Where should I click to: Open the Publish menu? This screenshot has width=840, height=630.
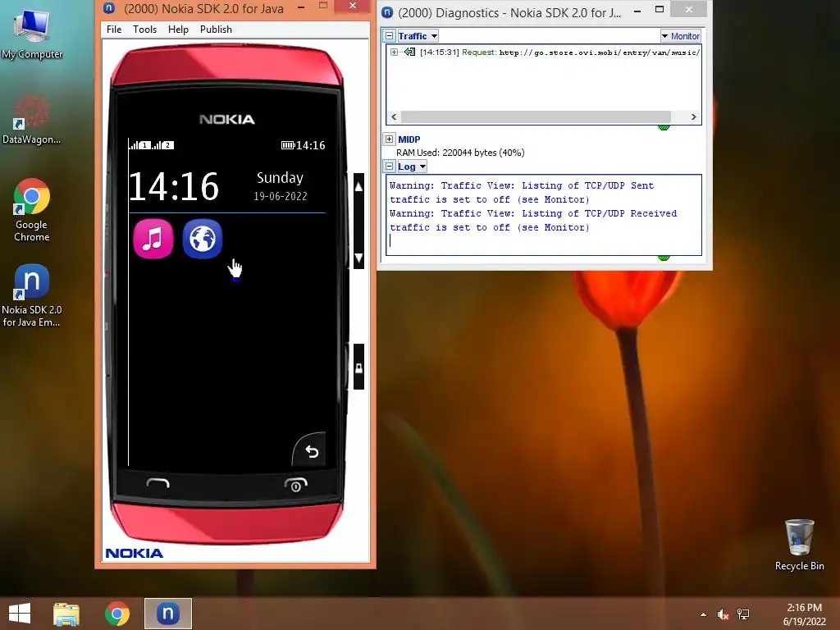click(x=216, y=30)
